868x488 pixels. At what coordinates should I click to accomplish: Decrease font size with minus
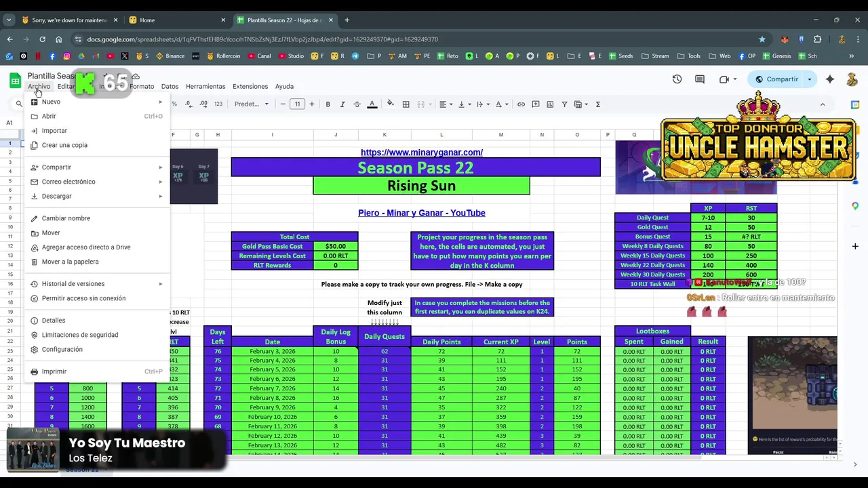[283, 104]
